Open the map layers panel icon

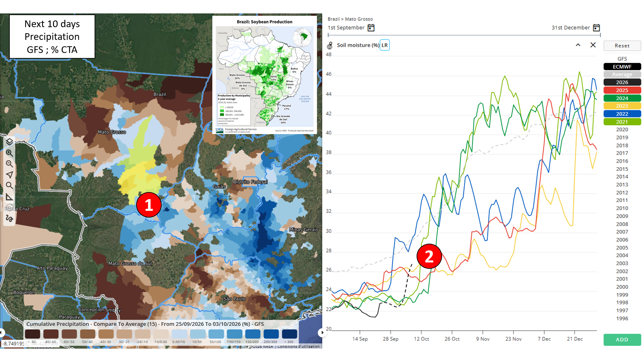point(9,142)
